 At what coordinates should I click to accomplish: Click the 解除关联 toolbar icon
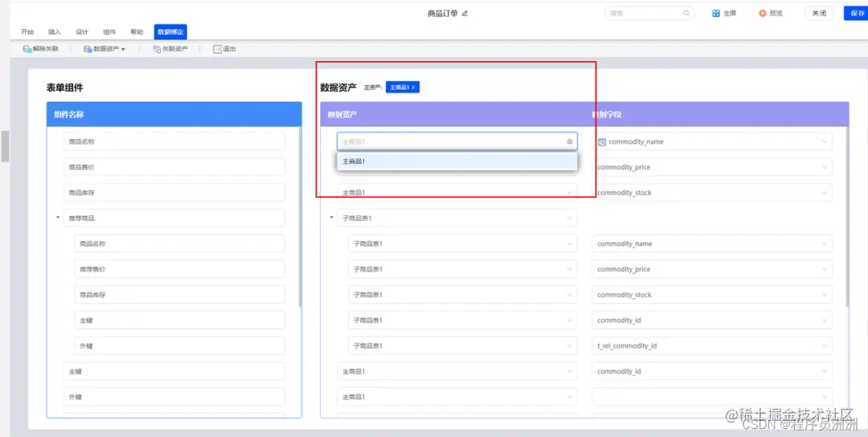tap(27, 49)
